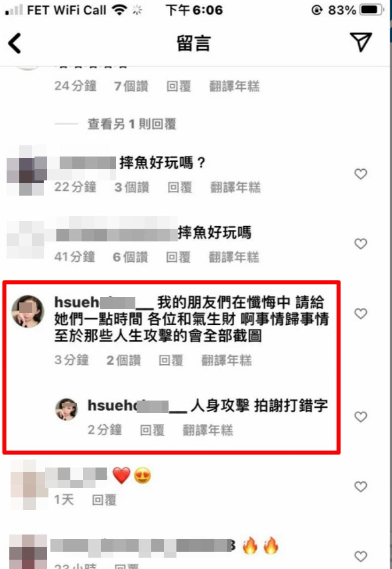The image size is (392, 569).
Task: Like the heart and heart-eyes emoji comment
Action: point(360,486)
